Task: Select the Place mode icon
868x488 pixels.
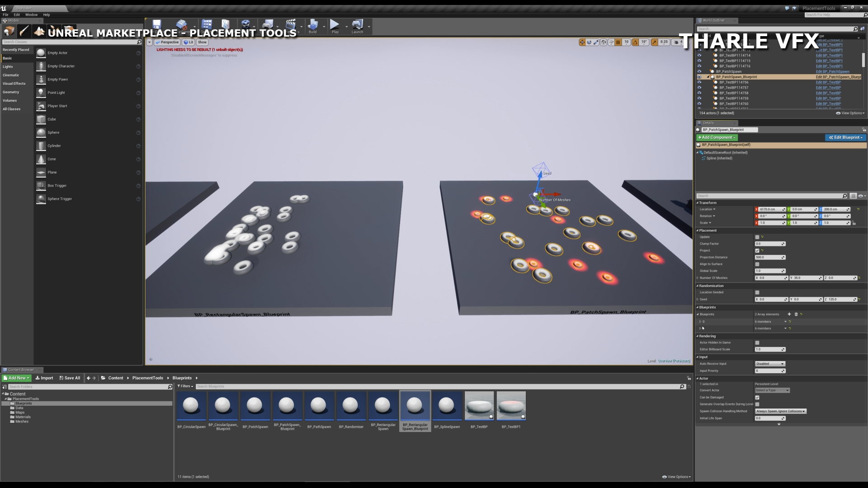Action: pos(9,31)
